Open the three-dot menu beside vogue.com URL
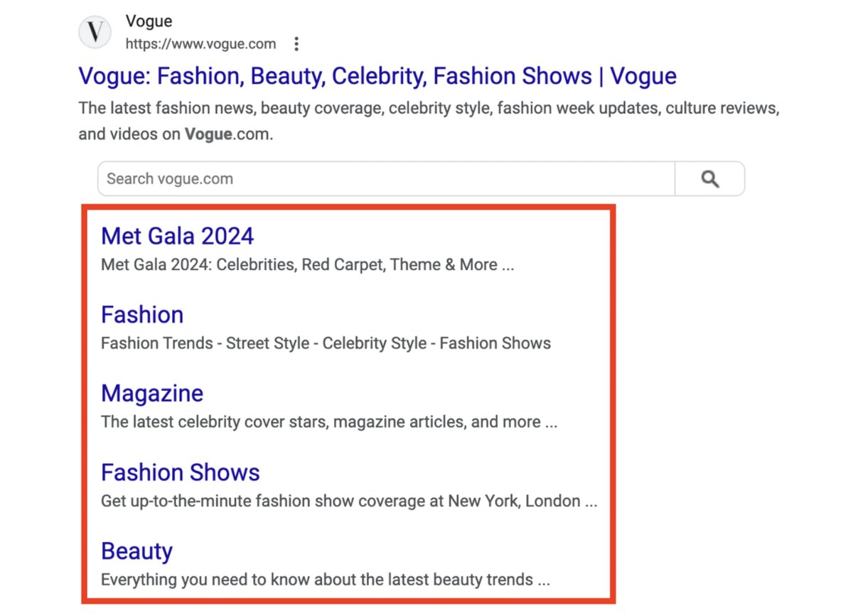The height and width of the screenshot is (616, 853). point(296,44)
